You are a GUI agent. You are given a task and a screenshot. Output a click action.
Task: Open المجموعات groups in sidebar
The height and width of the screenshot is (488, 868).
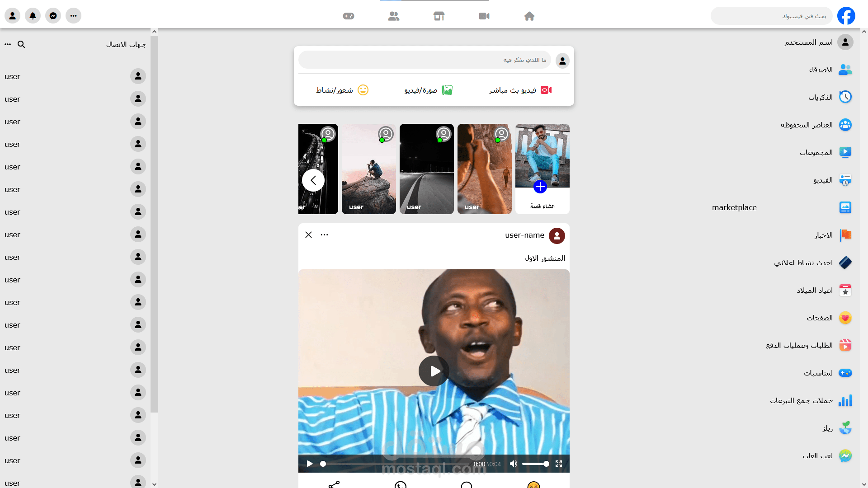[x=826, y=152]
